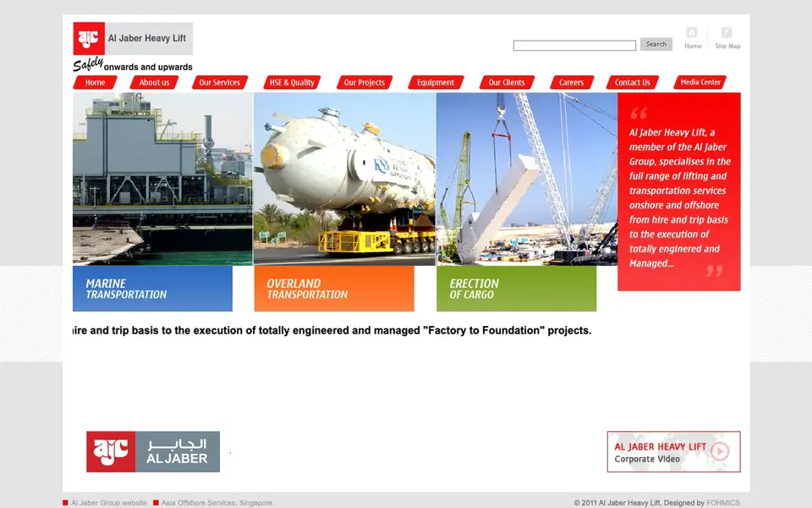Image resolution: width=812 pixels, height=508 pixels.
Task: Focus the search text field
Action: click(x=574, y=46)
